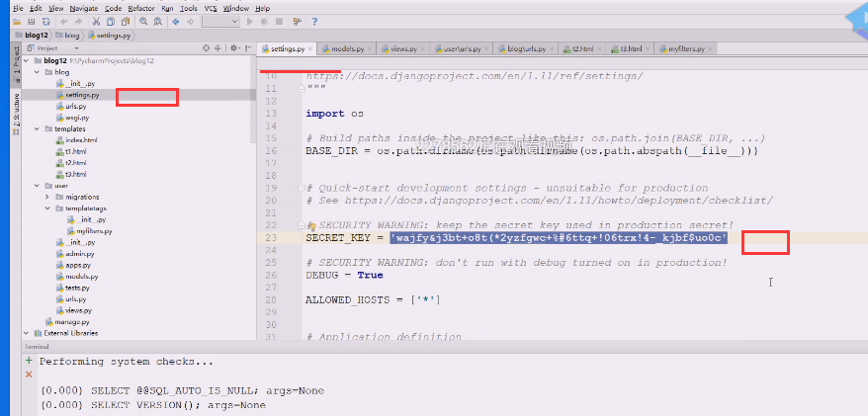
Task: Click the Run play icon
Action: [250, 22]
